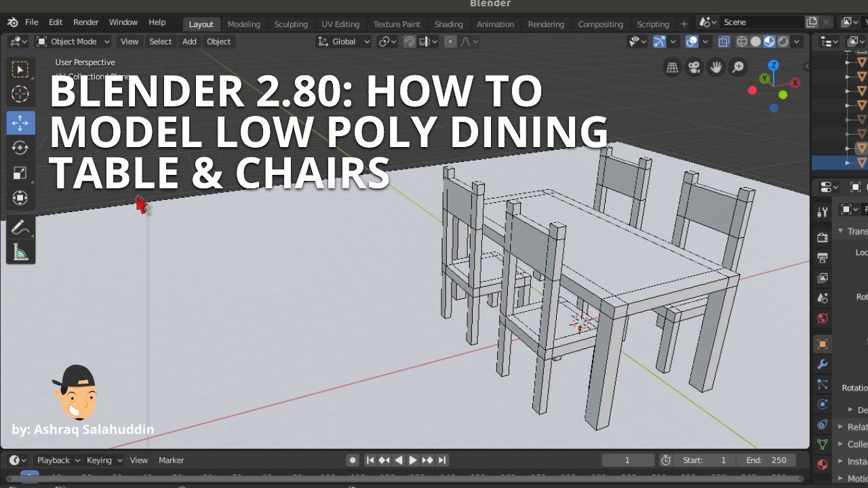Activate the Move tool
Viewport: 868px width, 488px height.
click(20, 123)
